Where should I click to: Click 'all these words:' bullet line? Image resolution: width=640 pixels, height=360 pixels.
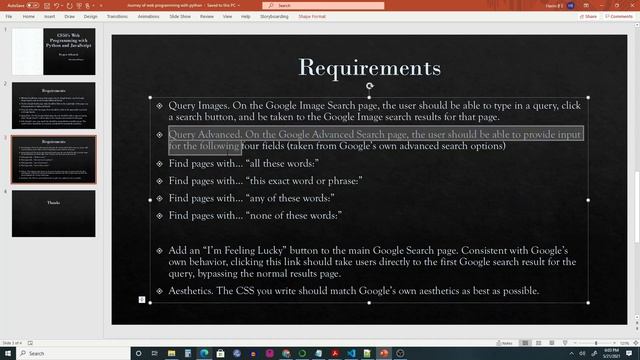pos(244,164)
